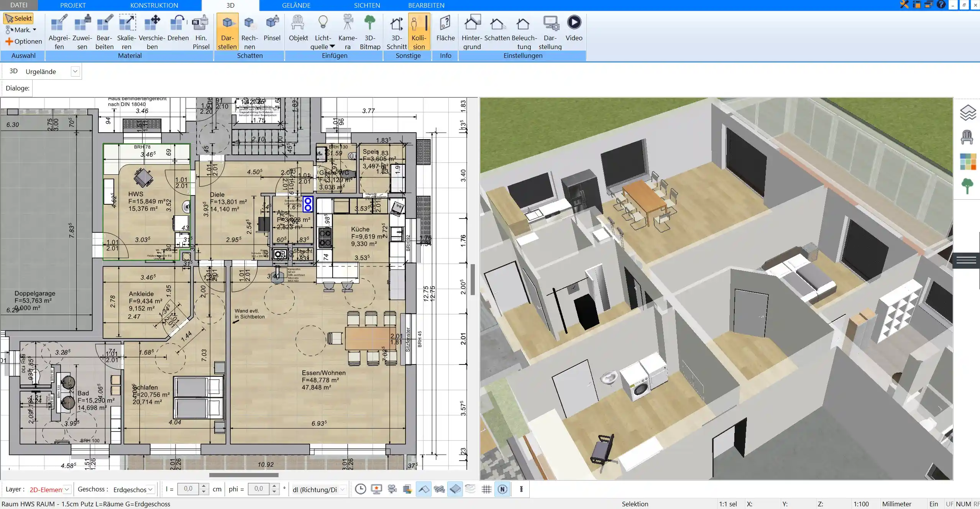Select the Bearbeiten material tool
The width and height of the screenshot is (980, 509).
coord(104,32)
